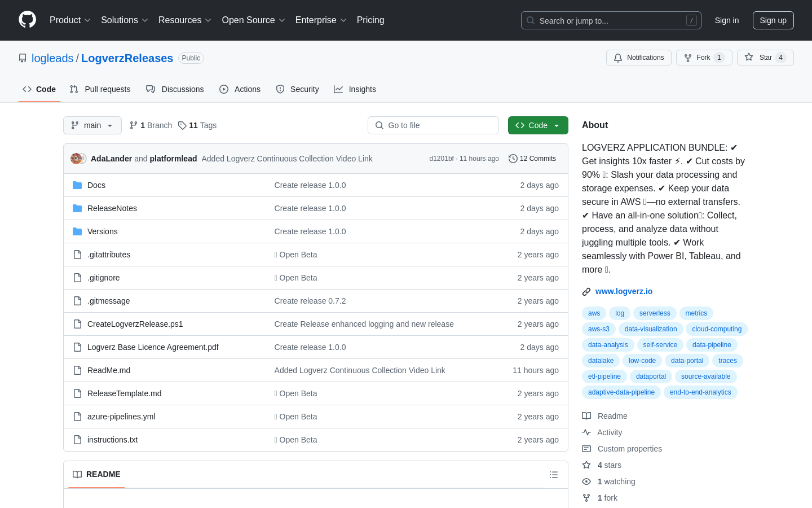This screenshot has width=812, height=508.
Task: Select the aws topic tag
Action: point(594,313)
